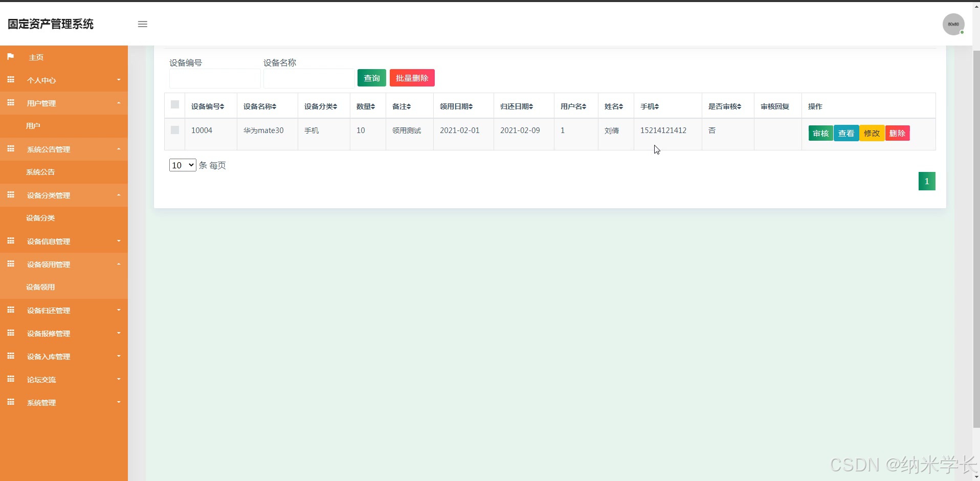Focus the 设备编号 search input
Screen dimensions: 980x481
click(x=215, y=78)
